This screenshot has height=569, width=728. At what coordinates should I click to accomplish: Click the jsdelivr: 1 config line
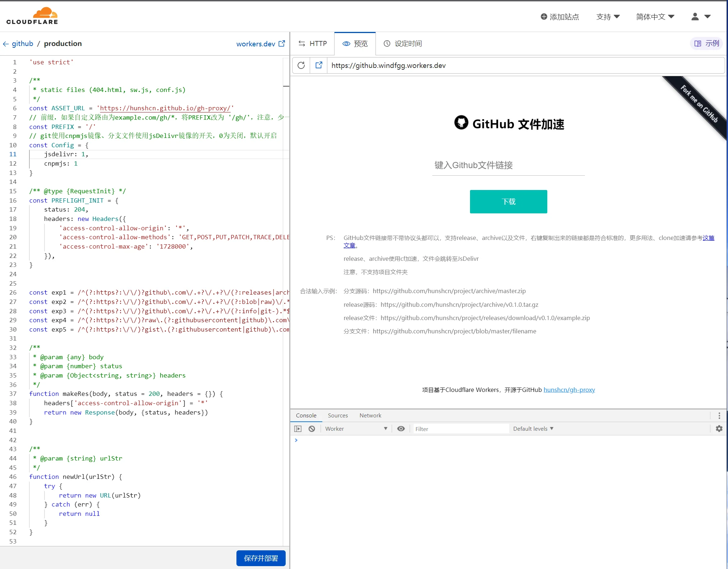[66, 154]
